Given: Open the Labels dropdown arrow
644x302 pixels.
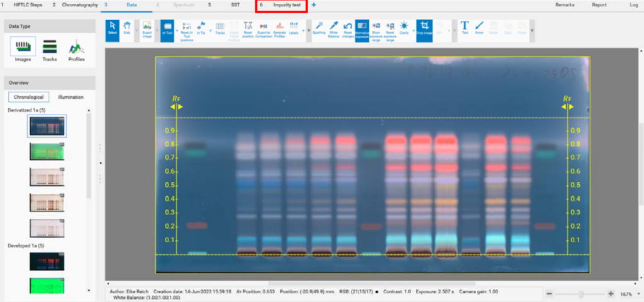Looking at the screenshot, I should coord(304,30).
